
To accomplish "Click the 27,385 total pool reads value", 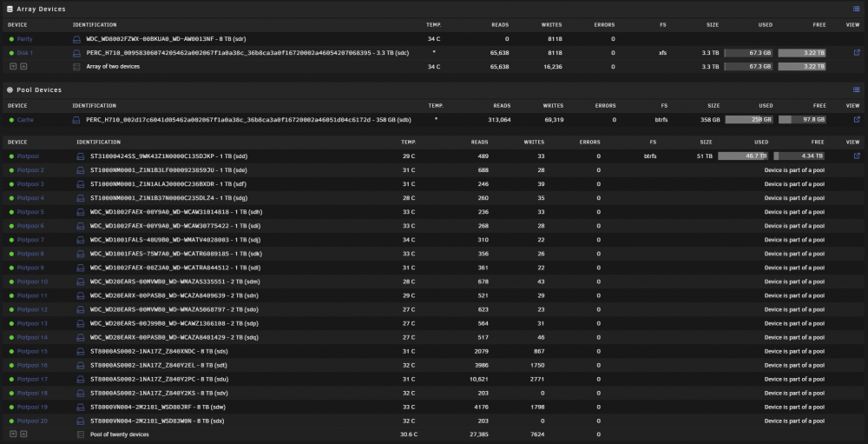I will tap(478, 434).
